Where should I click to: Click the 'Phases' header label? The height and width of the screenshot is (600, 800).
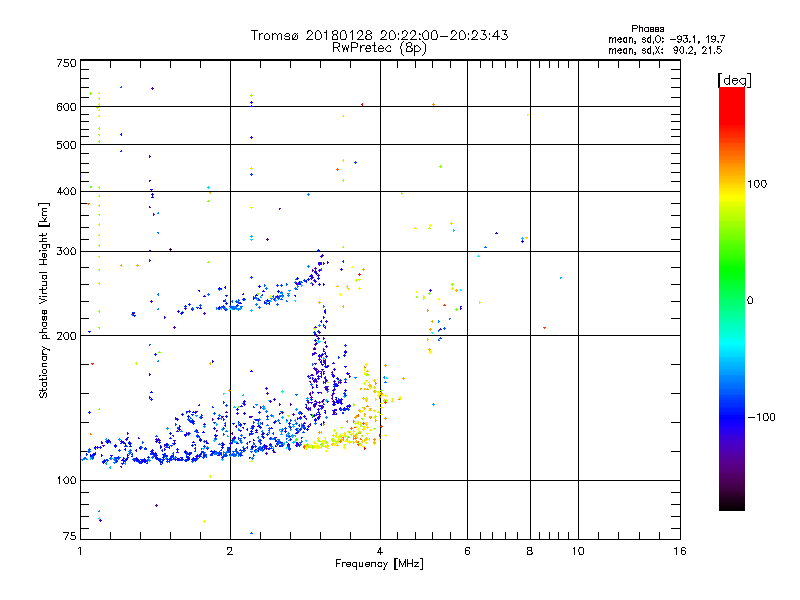click(647, 29)
